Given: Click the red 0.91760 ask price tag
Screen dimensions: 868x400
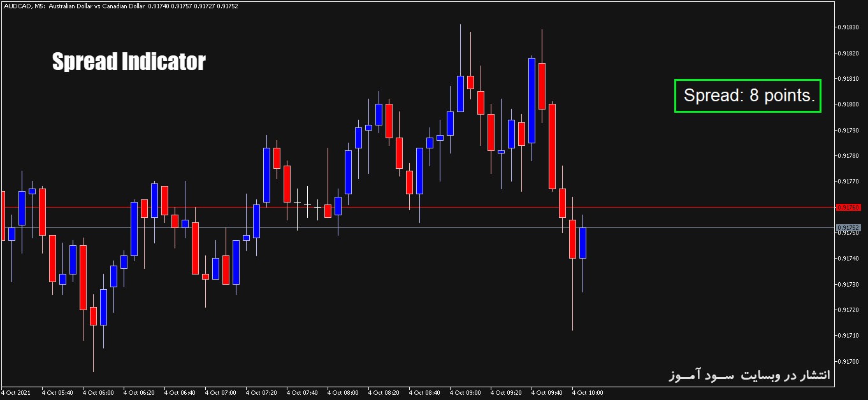Looking at the screenshot, I should click(x=848, y=207).
